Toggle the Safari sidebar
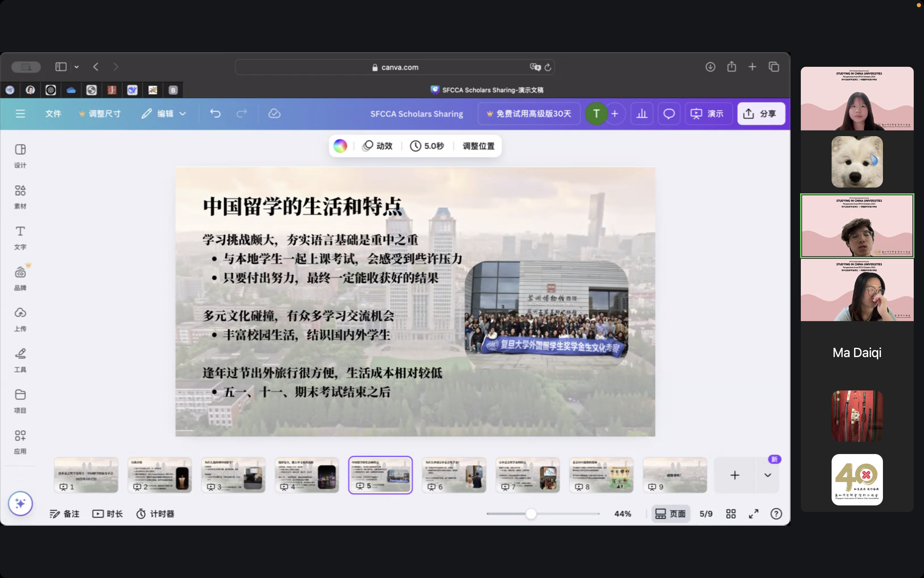The height and width of the screenshot is (578, 924). tap(61, 67)
